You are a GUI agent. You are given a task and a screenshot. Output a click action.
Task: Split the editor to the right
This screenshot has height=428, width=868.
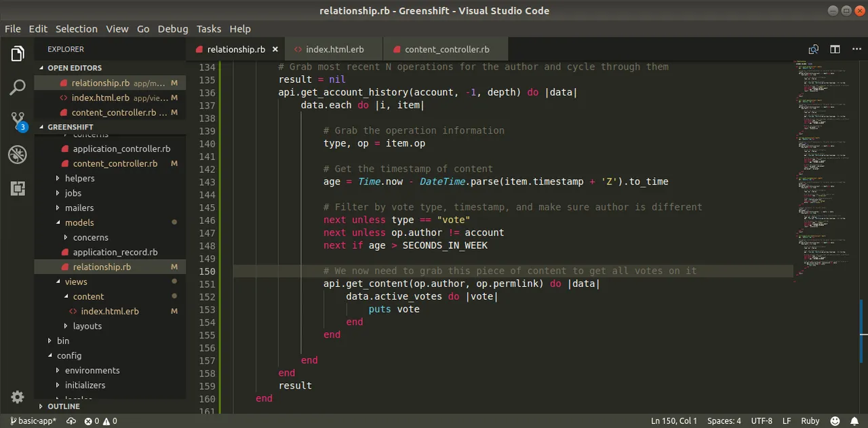[x=835, y=50]
